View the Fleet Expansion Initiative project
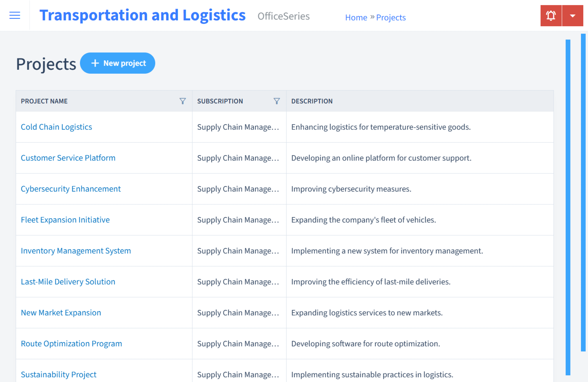Image resolution: width=588 pixels, height=382 pixels. tap(65, 220)
